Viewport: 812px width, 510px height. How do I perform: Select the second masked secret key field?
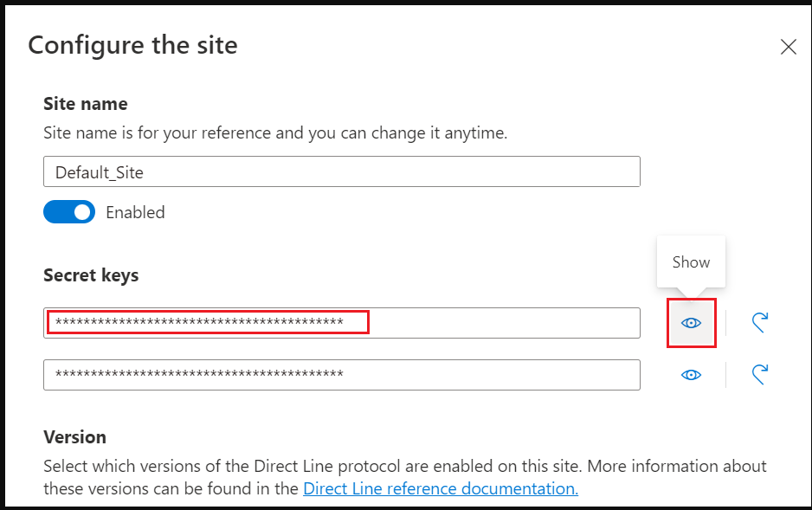pos(342,375)
